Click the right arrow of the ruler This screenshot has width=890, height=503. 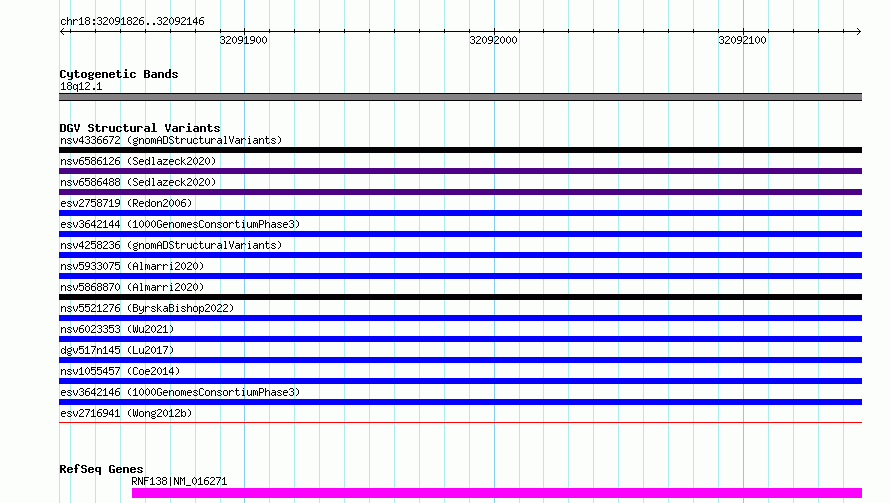(x=858, y=31)
